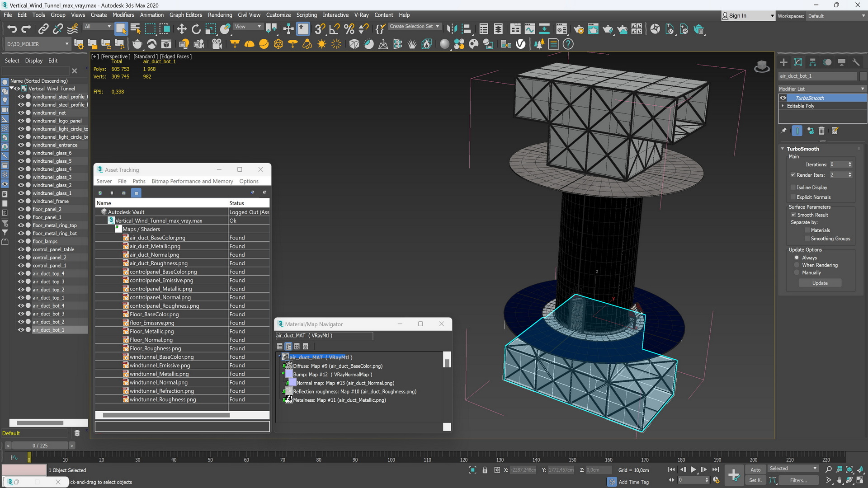Collapse the Vertical_Wind_Tunnel tree node
The width and height of the screenshot is (868, 488).
pyautogui.click(x=12, y=89)
